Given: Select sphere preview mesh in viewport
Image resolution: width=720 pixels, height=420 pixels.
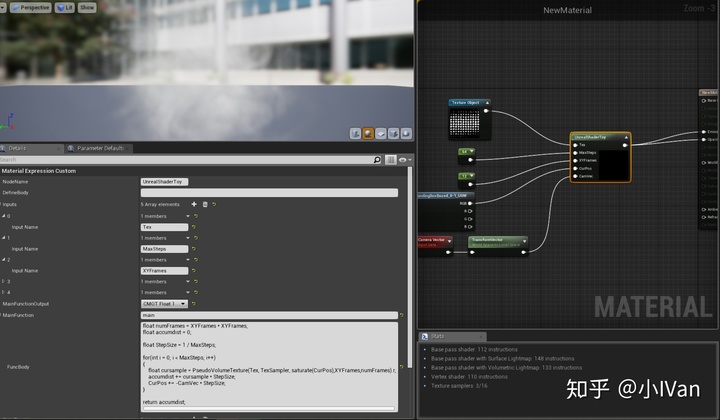Looking at the screenshot, I should coord(368,134).
